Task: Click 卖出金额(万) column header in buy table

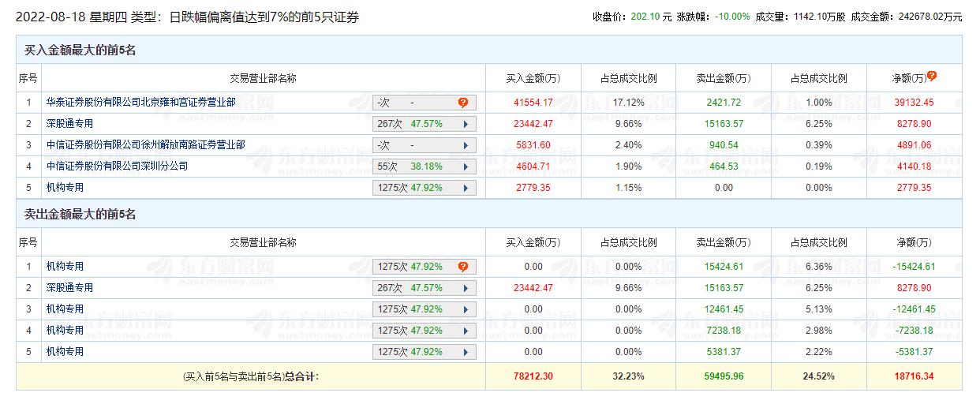Action: coord(723,79)
